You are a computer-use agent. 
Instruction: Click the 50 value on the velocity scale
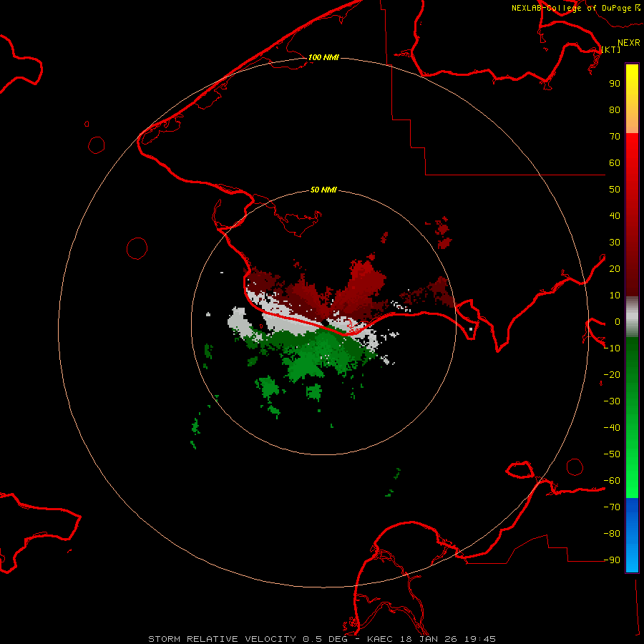[615, 190]
